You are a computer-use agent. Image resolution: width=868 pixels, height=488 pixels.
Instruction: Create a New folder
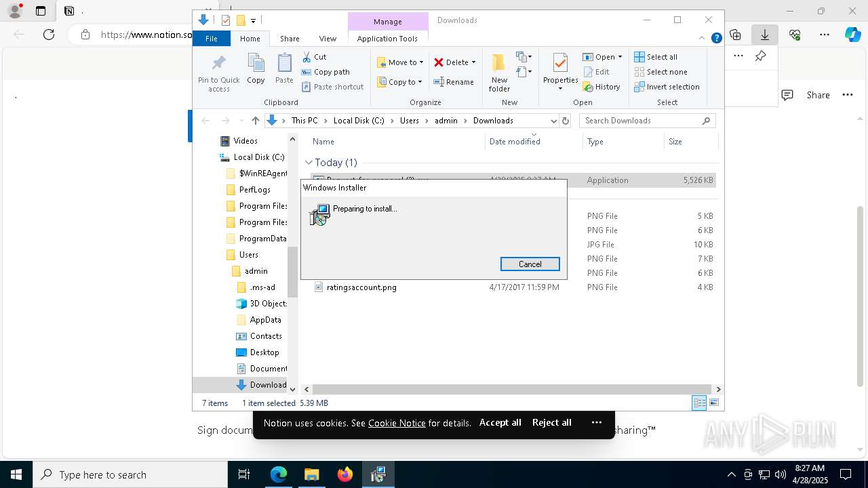tap(499, 73)
